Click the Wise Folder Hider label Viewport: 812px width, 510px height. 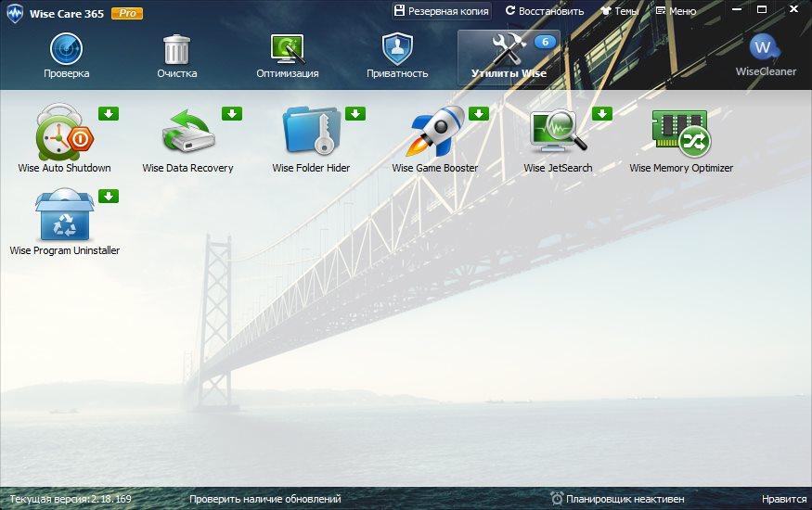[x=311, y=168]
